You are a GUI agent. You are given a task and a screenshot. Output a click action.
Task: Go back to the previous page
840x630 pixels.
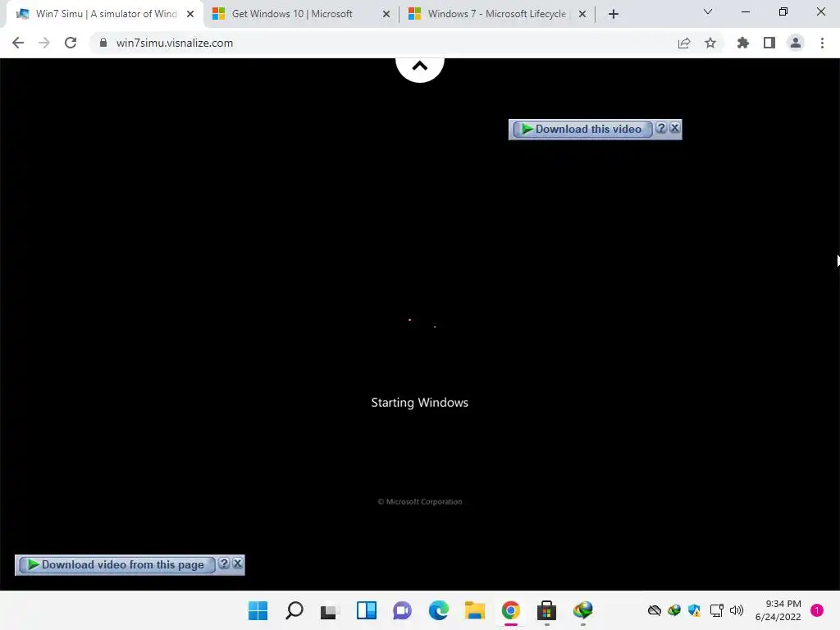coord(18,43)
